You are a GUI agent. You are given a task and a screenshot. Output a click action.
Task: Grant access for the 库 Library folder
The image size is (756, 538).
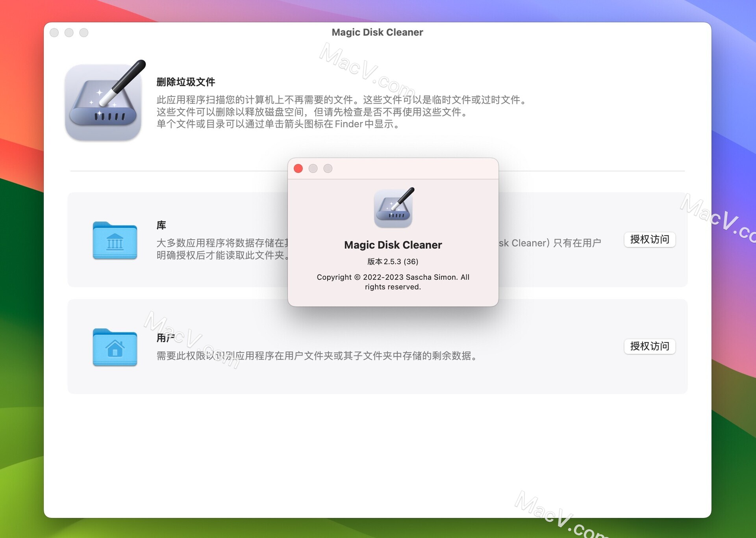click(x=650, y=239)
